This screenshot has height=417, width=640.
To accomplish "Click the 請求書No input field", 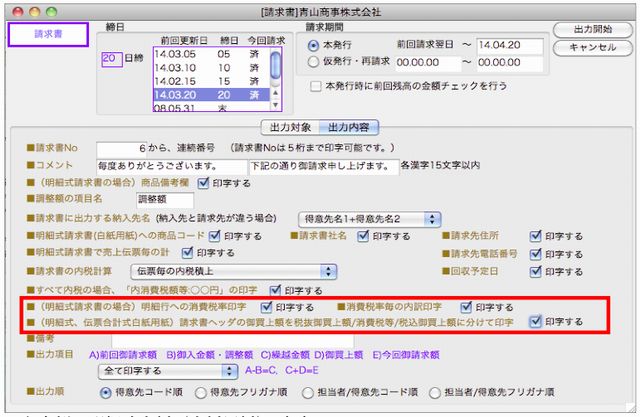I will tap(122, 149).
